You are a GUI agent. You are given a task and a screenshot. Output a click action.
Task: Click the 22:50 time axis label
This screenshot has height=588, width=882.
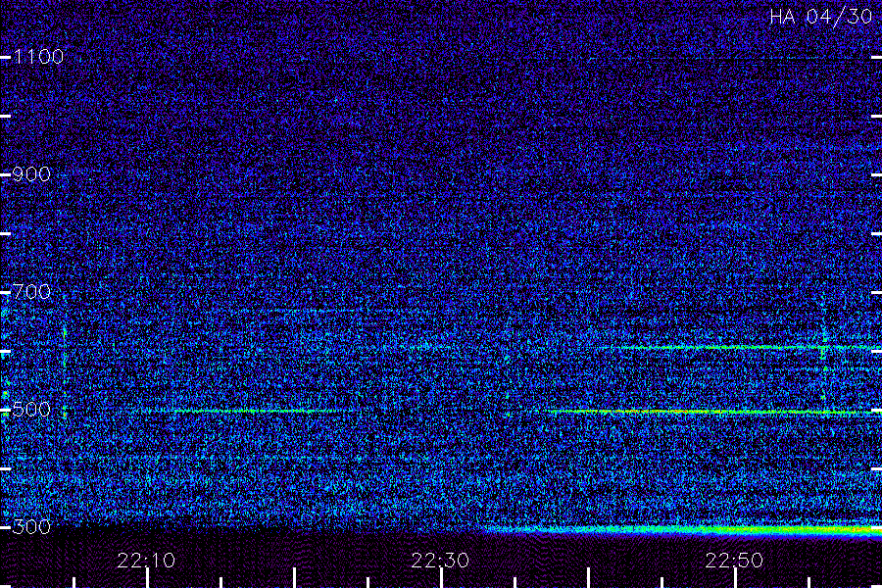click(x=734, y=561)
